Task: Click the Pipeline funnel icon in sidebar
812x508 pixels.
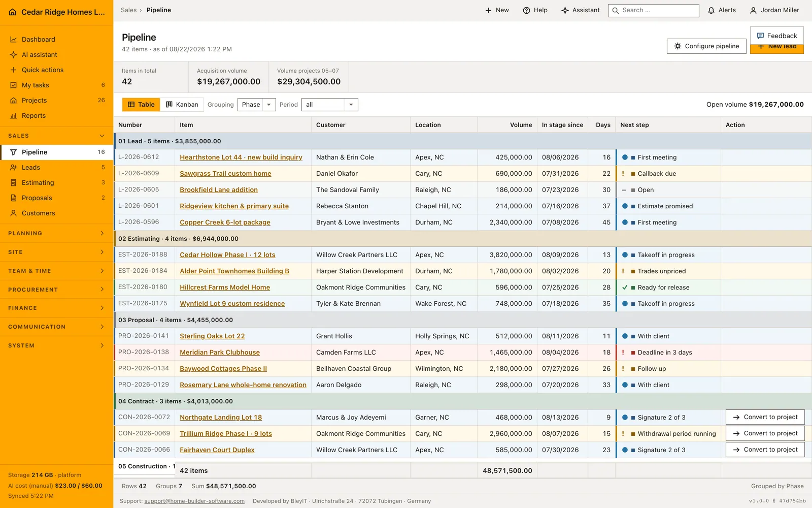Action: pyautogui.click(x=14, y=152)
